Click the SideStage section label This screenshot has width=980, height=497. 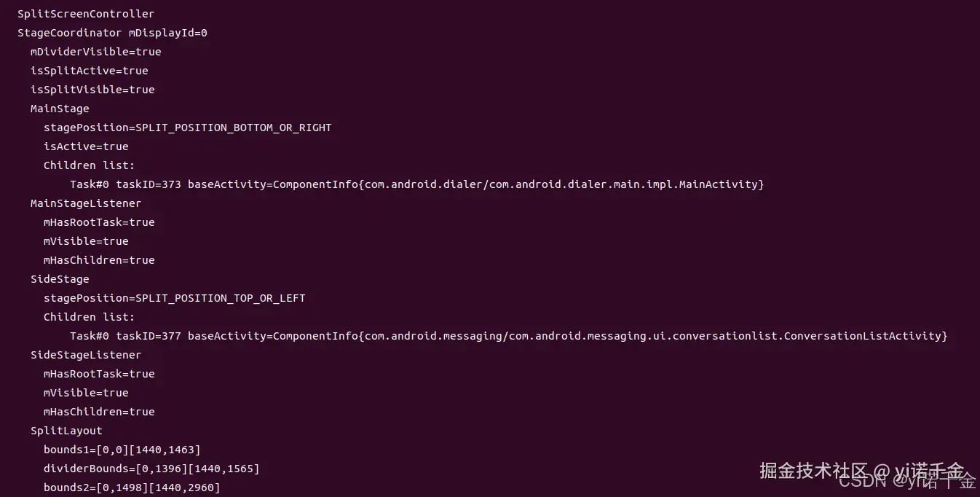60,279
